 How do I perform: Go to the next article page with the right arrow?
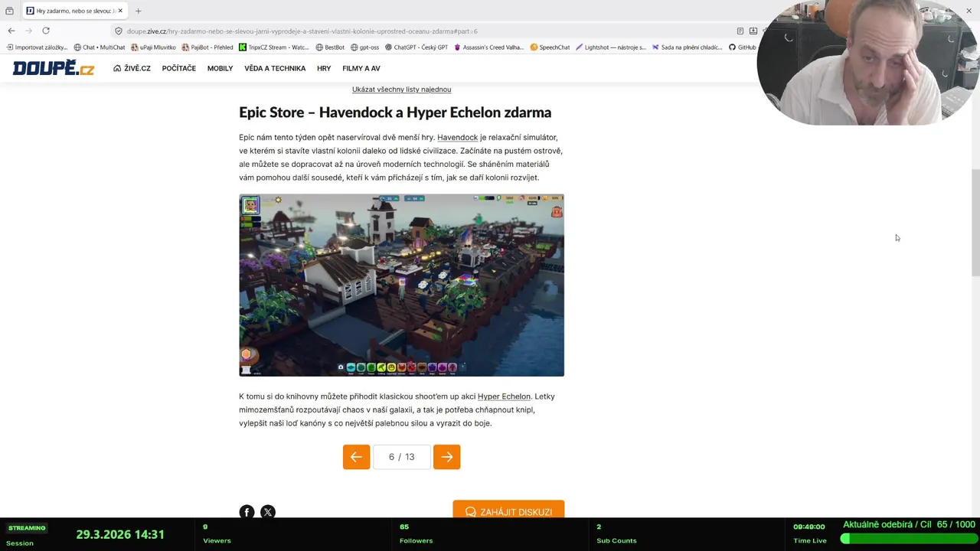point(446,457)
